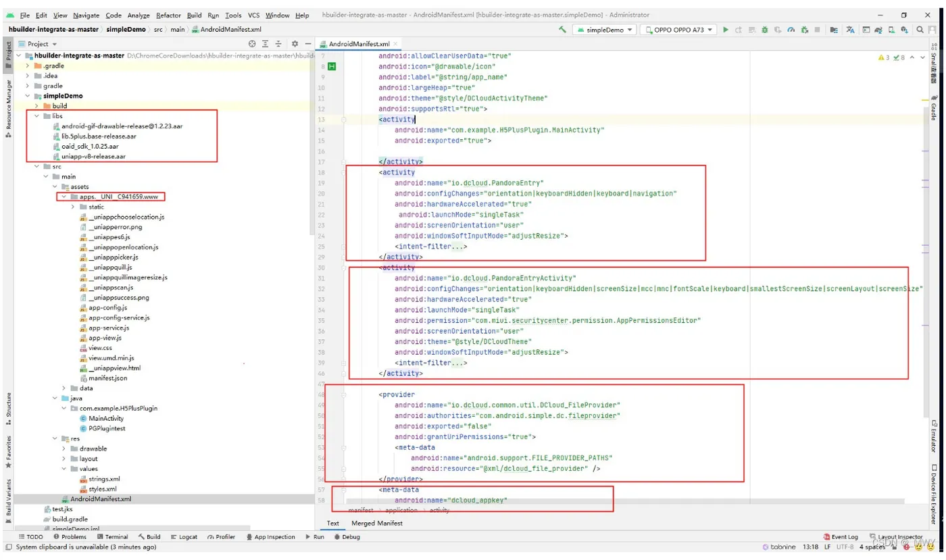Open Project Structure icon in toolbar

click(833, 30)
